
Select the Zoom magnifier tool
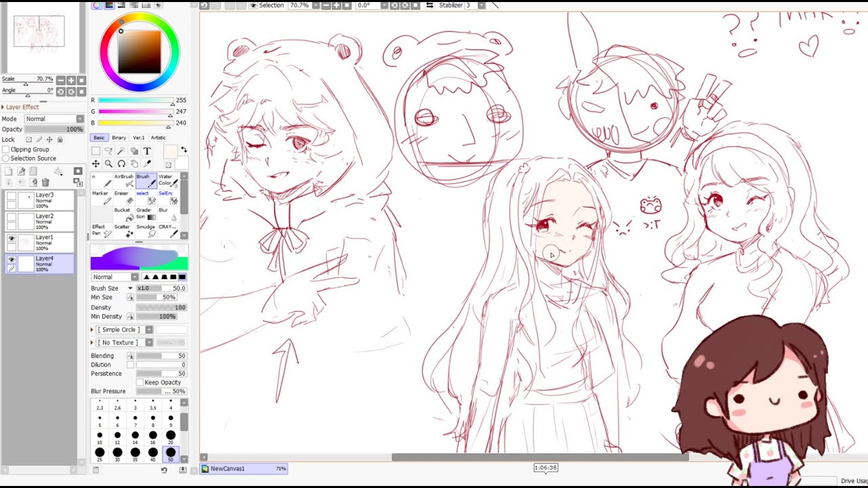click(x=108, y=164)
